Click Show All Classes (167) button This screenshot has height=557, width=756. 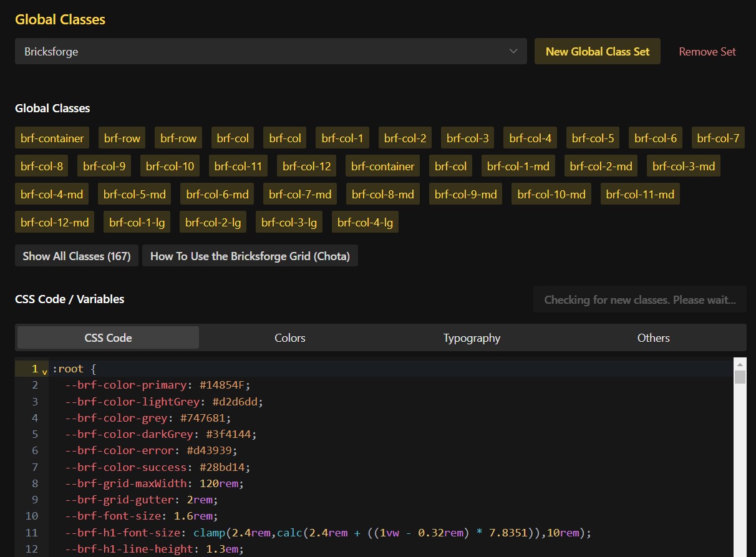coord(77,256)
